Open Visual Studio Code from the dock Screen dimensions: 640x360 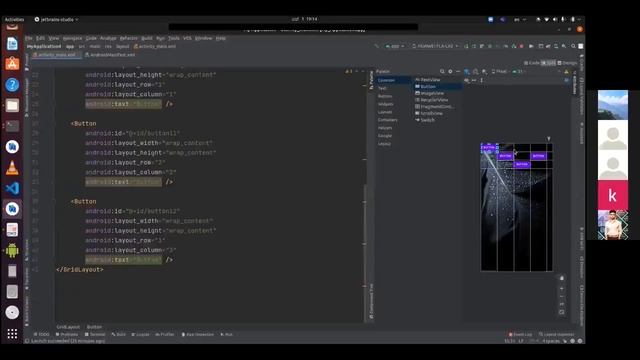[x=12, y=188]
